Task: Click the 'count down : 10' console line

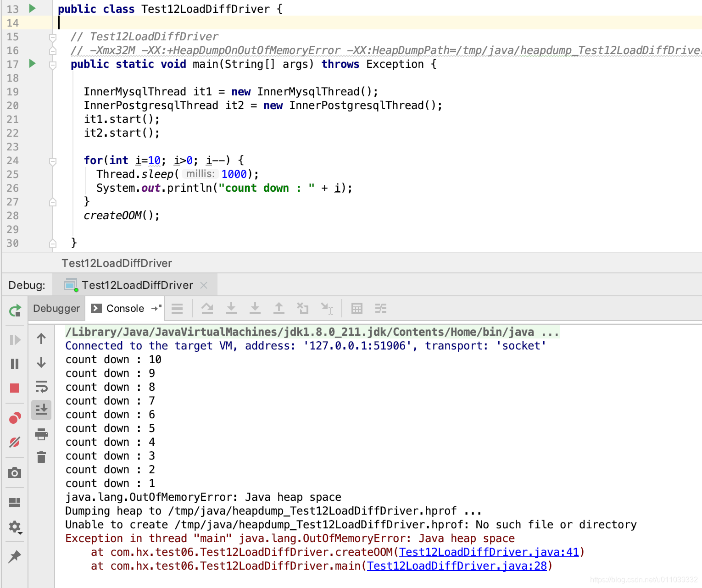Action: [113, 360]
